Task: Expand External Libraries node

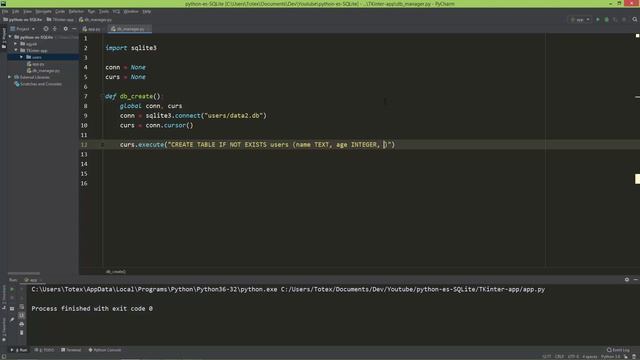Action: tap(10, 77)
